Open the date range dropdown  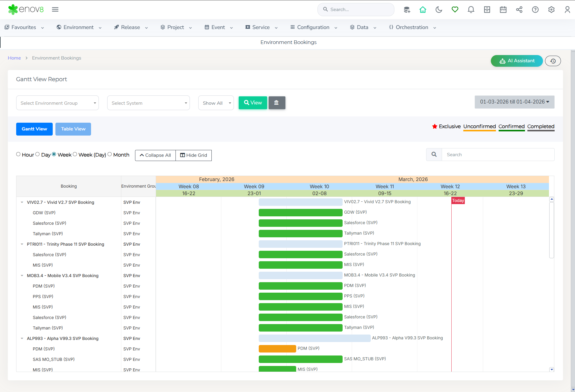[514, 102]
